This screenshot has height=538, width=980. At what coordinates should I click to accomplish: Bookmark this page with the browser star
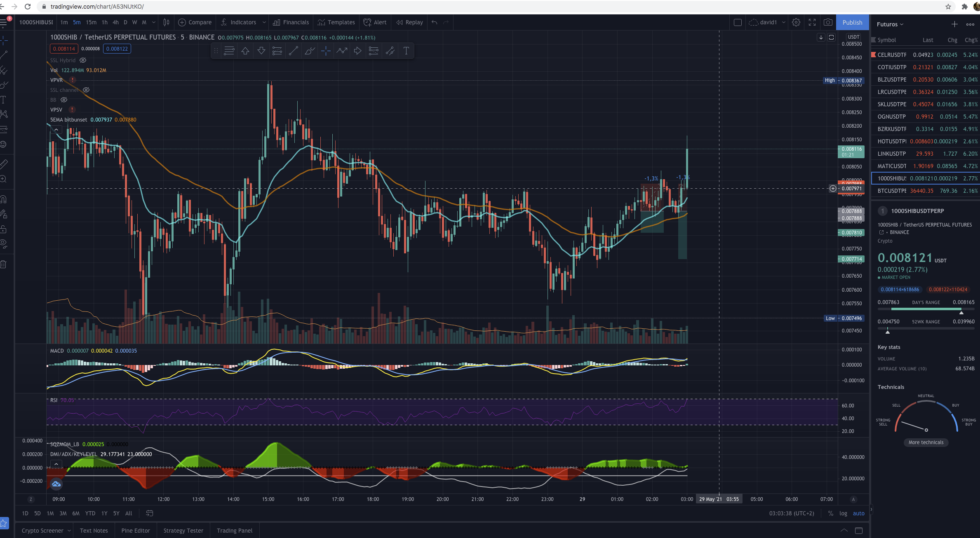click(948, 7)
